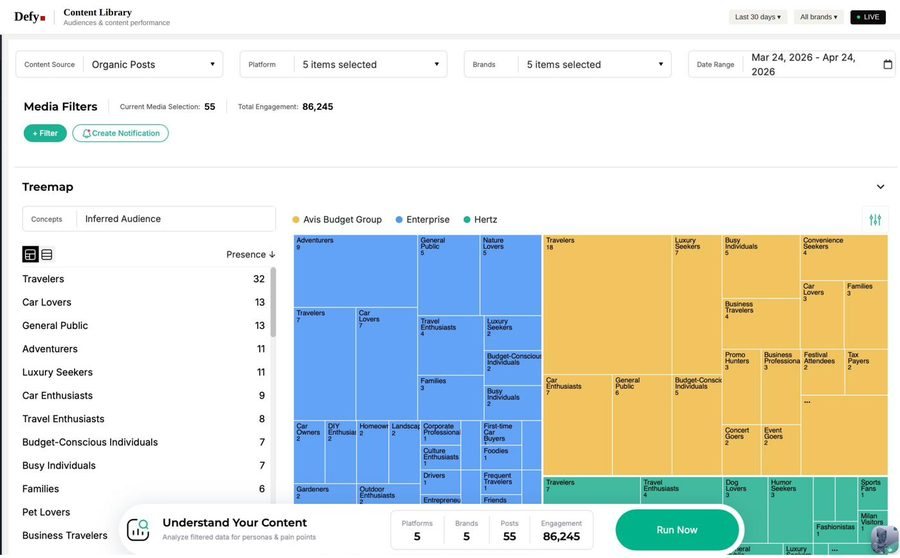900x558 pixels.
Task: Select Busy Individuals row in audience list
Action: tap(143, 466)
